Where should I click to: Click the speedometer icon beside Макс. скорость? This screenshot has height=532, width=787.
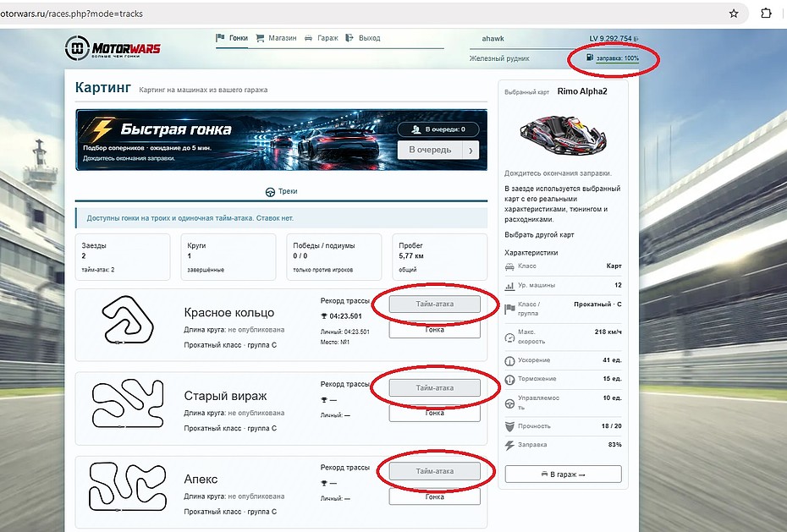[x=509, y=337]
